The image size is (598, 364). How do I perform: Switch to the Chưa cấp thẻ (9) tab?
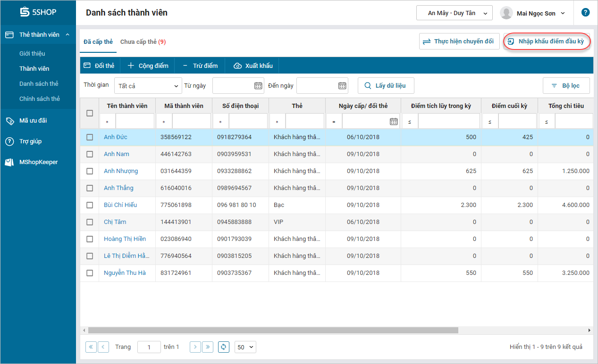tap(143, 41)
